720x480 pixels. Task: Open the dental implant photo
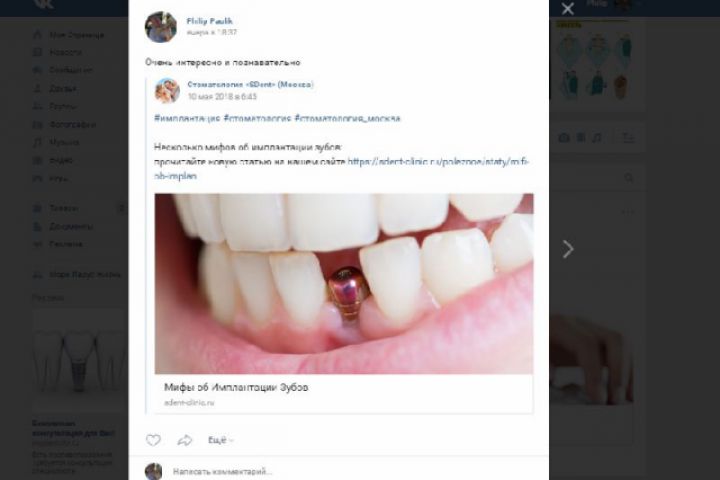pos(344,283)
